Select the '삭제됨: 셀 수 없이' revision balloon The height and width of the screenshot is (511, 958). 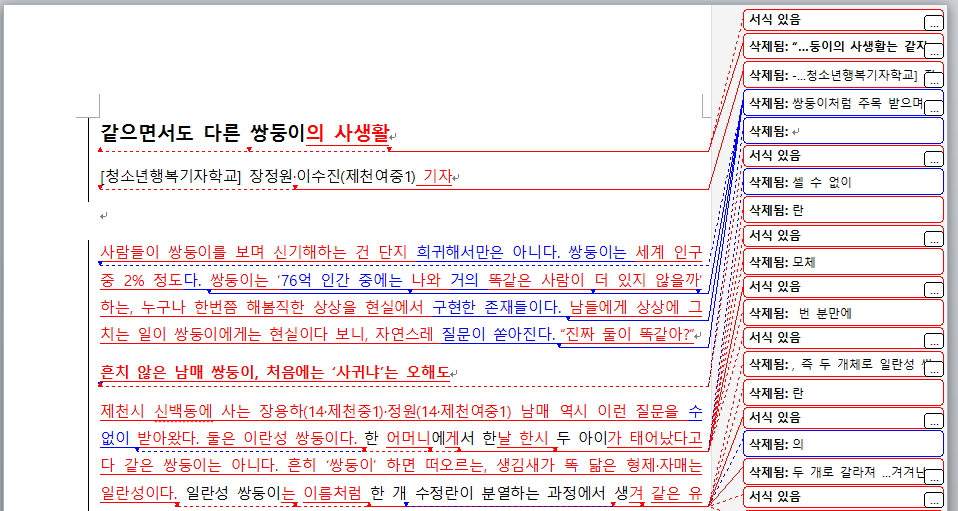point(840,182)
